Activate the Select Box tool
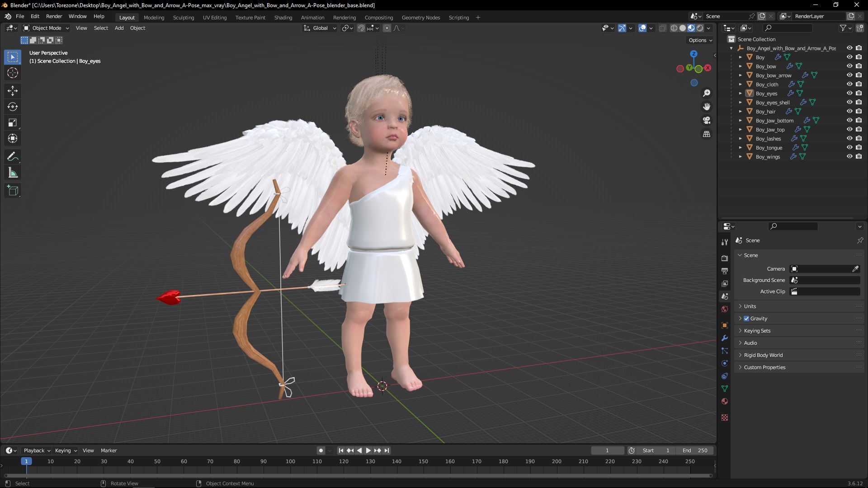 (x=13, y=57)
